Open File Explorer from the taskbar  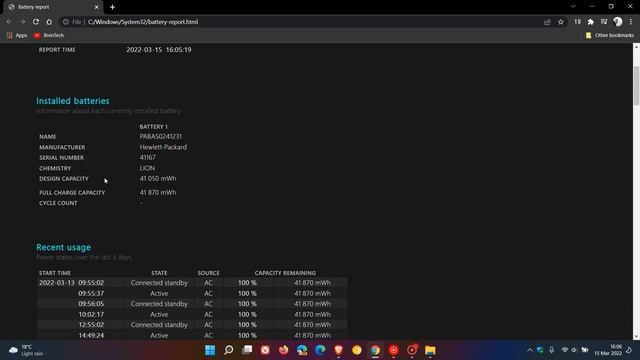[x=430, y=350]
